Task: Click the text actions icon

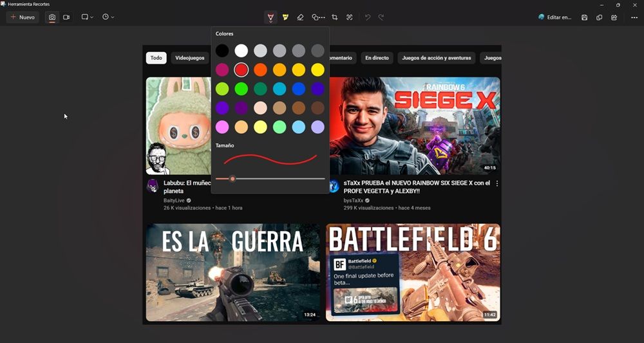Action: click(x=350, y=17)
